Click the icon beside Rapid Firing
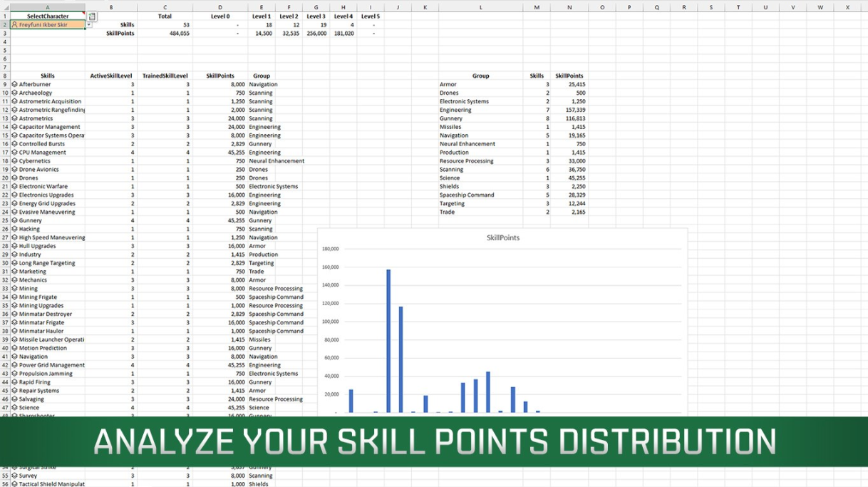Screen dimensions: 868x487 coord(15,382)
